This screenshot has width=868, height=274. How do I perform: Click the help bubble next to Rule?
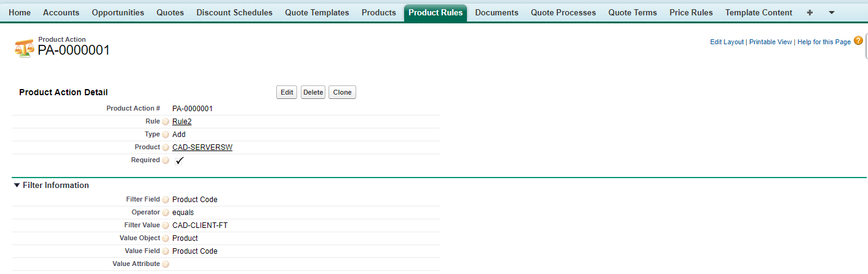(x=165, y=122)
